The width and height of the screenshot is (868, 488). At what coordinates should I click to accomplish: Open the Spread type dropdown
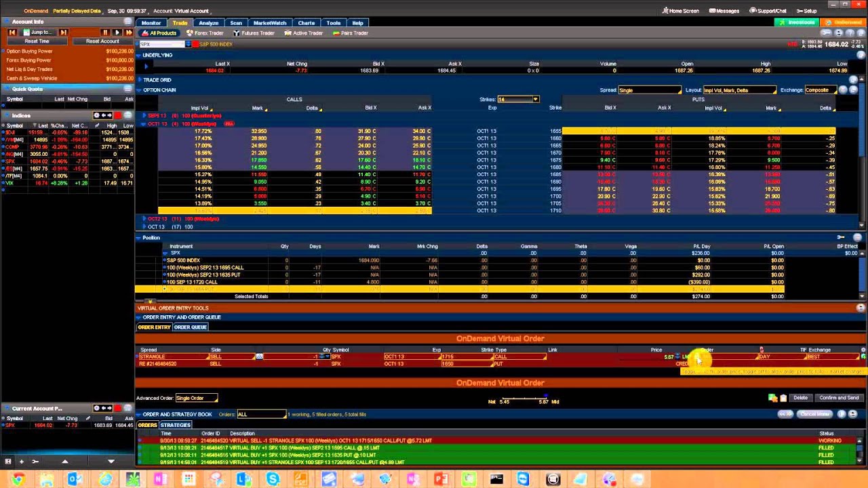tap(649, 90)
